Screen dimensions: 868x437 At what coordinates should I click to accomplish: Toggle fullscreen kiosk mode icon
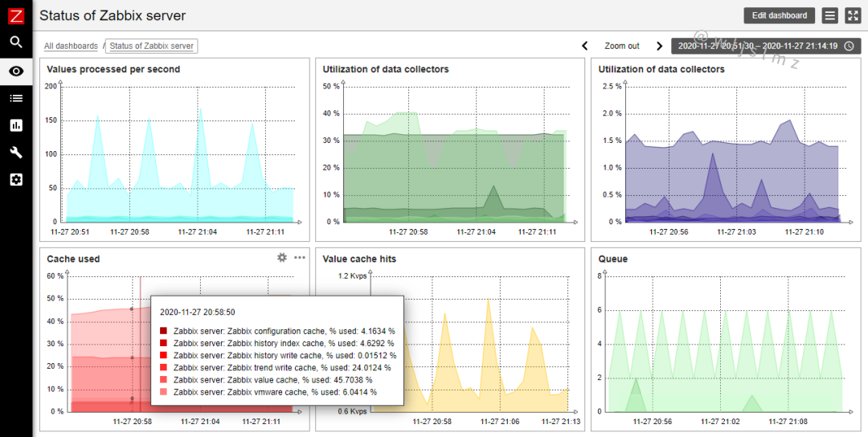852,15
